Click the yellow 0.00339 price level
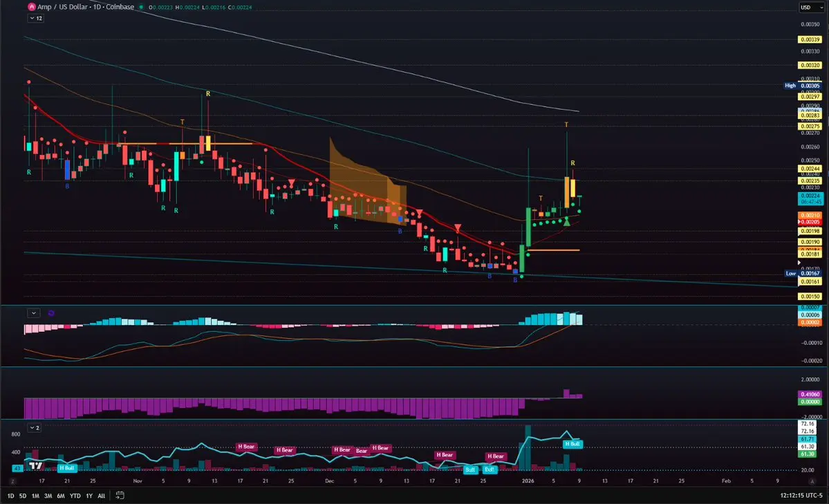829x504 pixels. [810, 39]
